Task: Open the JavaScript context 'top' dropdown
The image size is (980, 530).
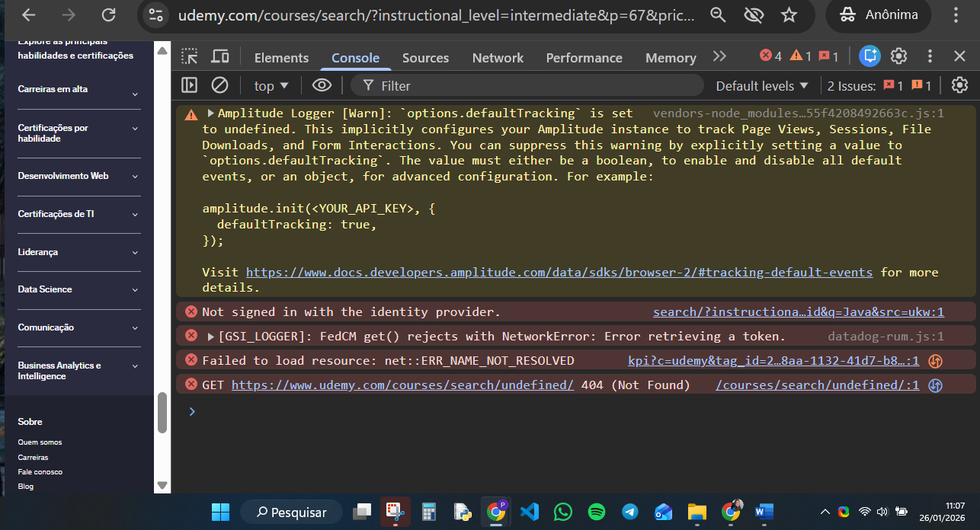Action: pyautogui.click(x=271, y=86)
